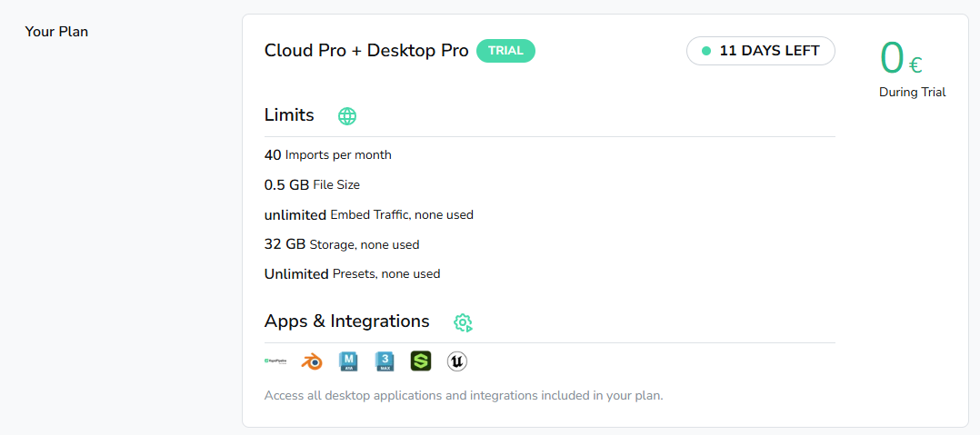Open the RapidPipeline desktop app icon
980x435 pixels.
click(276, 361)
